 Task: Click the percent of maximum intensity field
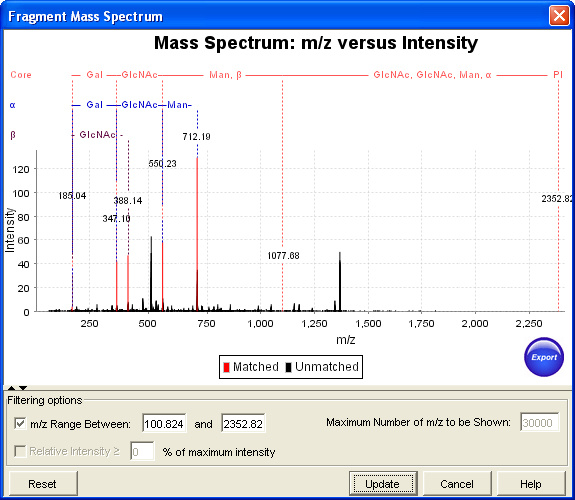(142, 451)
